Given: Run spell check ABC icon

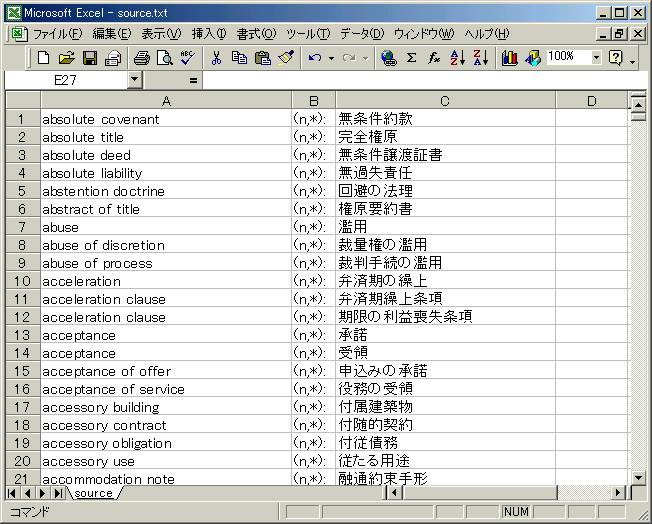Looking at the screenshot, I should click(x=188, y=58).
